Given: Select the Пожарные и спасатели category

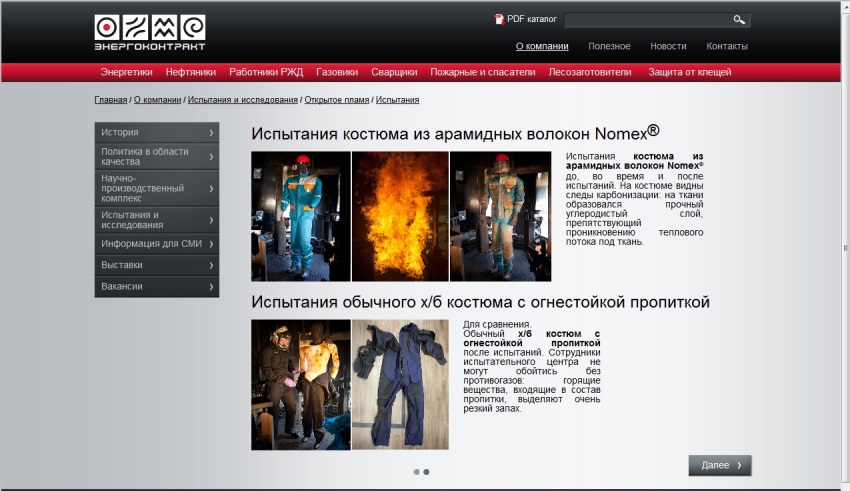Looking at the screenshot, I should [x=483, y=72].
